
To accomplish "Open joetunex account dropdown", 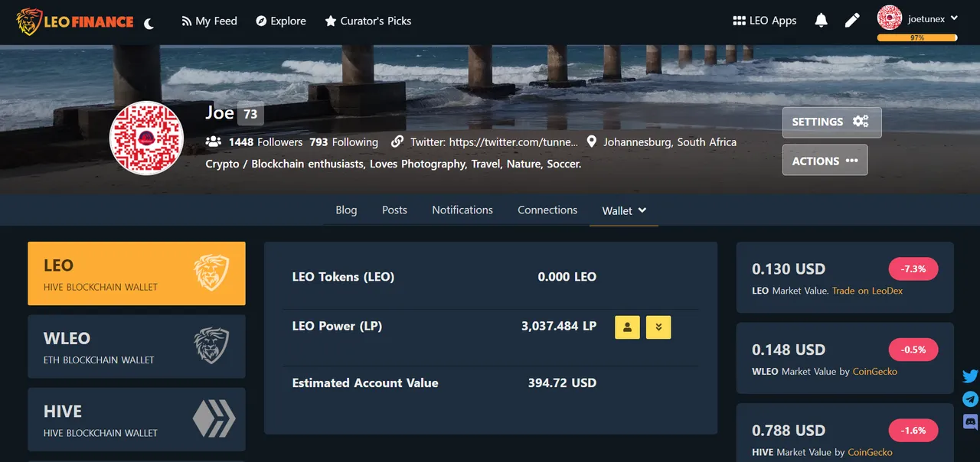I will tap(933, 18).
